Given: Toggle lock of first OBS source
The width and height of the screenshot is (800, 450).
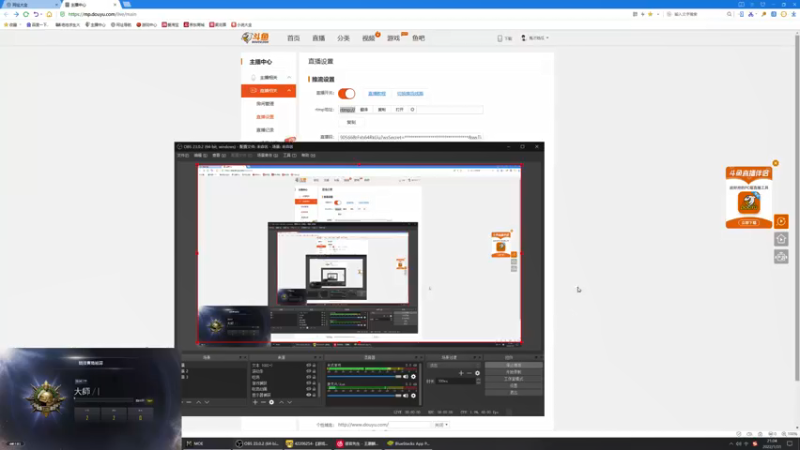Looking at the screenshot, I should click(314, 365).
